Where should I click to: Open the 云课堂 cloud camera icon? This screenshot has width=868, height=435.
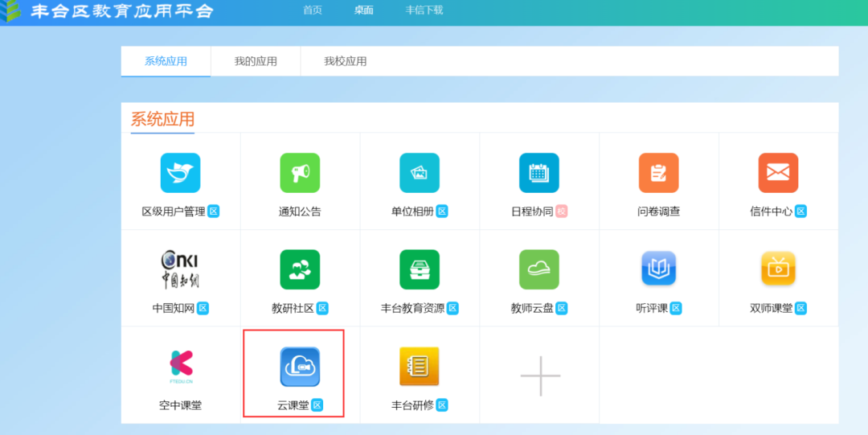click(x=300, y=367)
